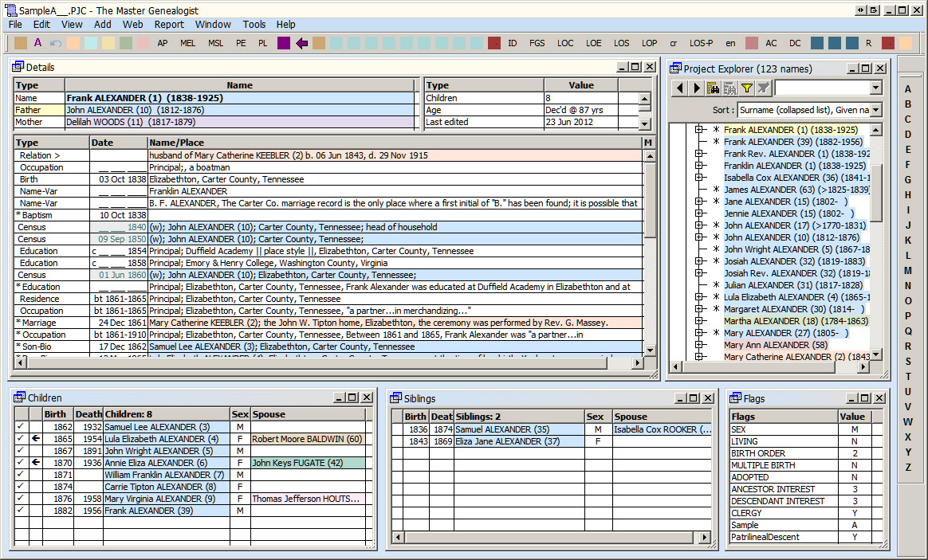Open the Tools menu
The image size is (928, 560).
pos(254,25)
